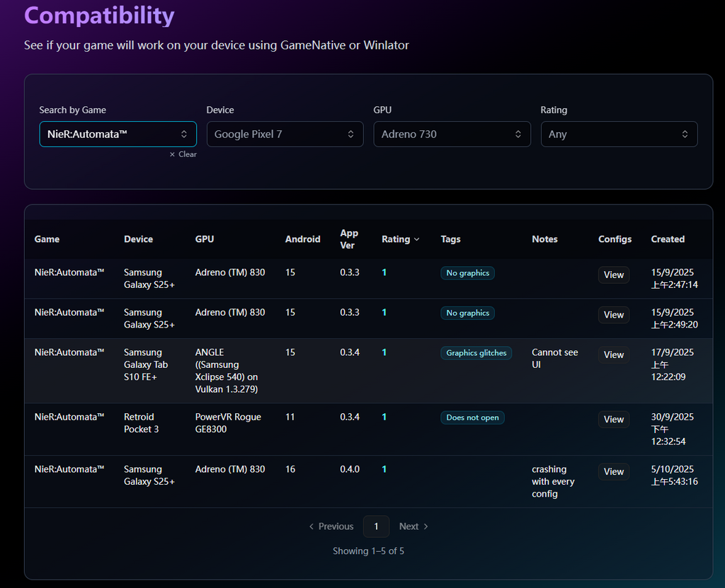Click the Graphics glitches tag
This screenshot has width=725, height=588.
click(476, 353)
